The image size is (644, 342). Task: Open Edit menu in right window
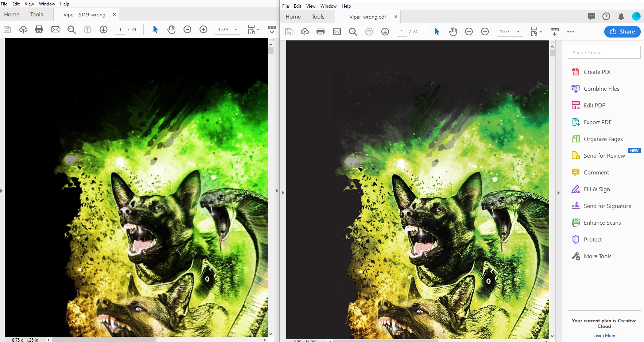298,6
